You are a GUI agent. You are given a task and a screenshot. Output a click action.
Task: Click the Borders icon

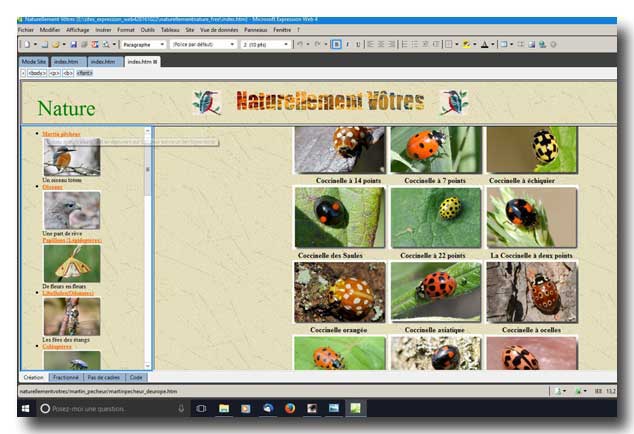pyautogui.click(x=448, y=44)
